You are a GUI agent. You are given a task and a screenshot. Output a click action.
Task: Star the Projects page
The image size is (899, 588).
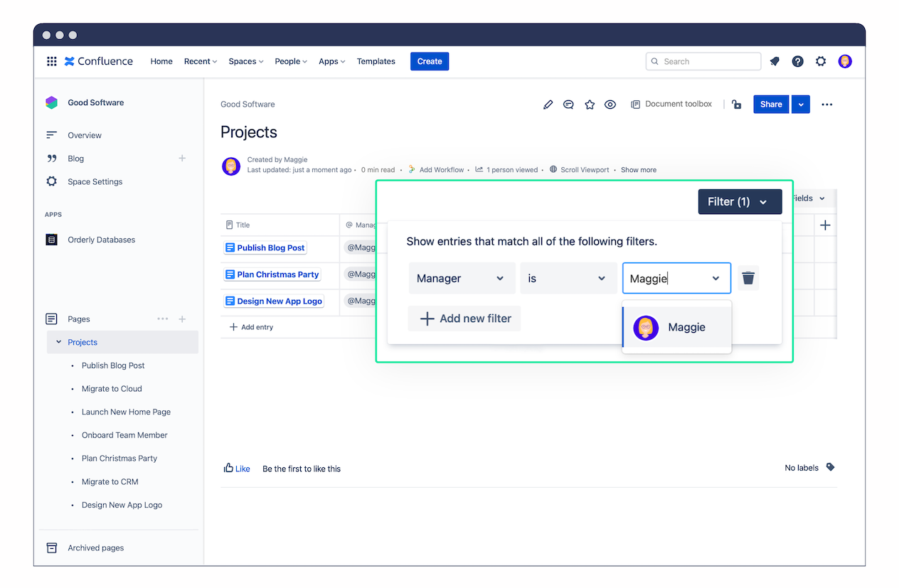click(x=590, y=104)
